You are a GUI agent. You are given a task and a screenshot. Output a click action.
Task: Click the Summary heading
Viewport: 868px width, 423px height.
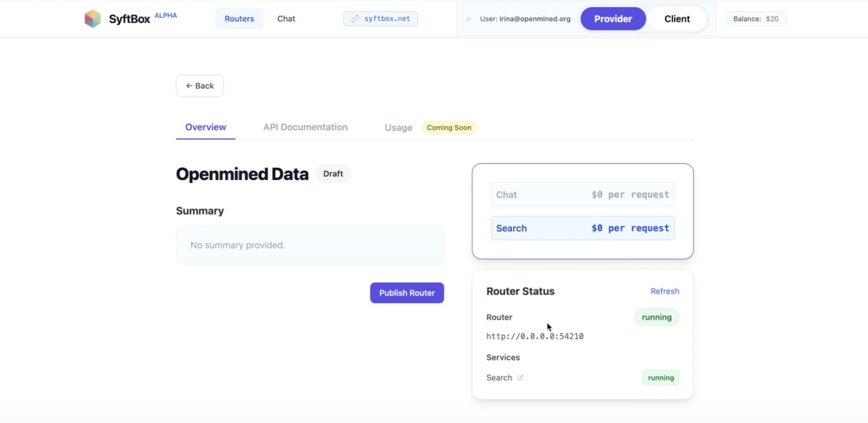[x=200, y=211]
